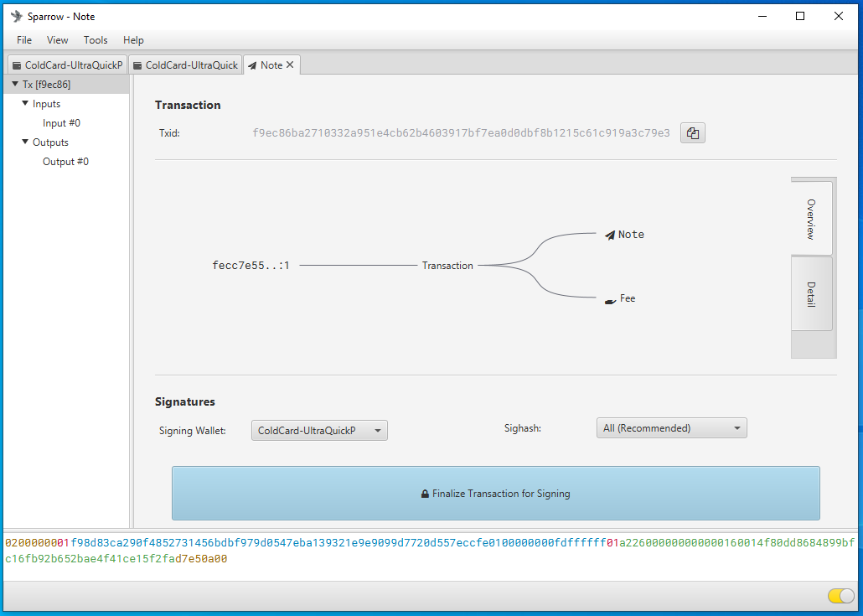Click the Transaction node in the diagram
Viewport: 863px width, 616px height.
click(x=447, y=266)
